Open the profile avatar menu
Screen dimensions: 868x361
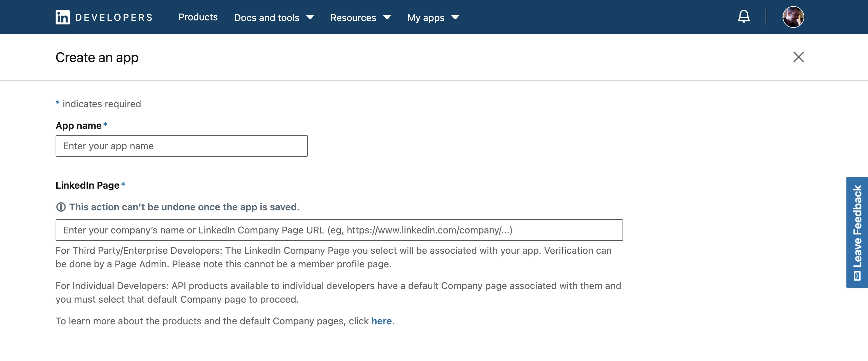click(x=793, y=17)
